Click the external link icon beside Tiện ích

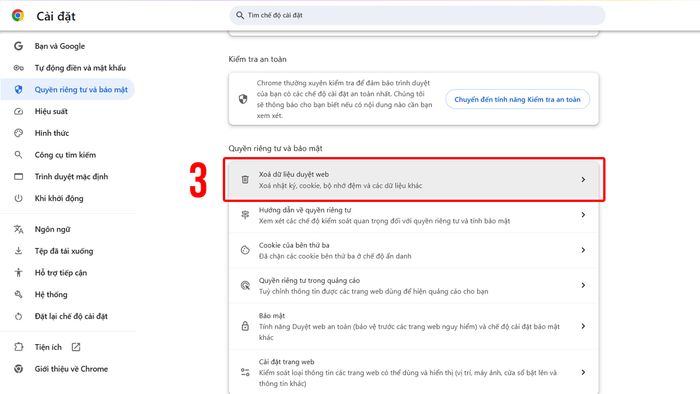(76, 347)
